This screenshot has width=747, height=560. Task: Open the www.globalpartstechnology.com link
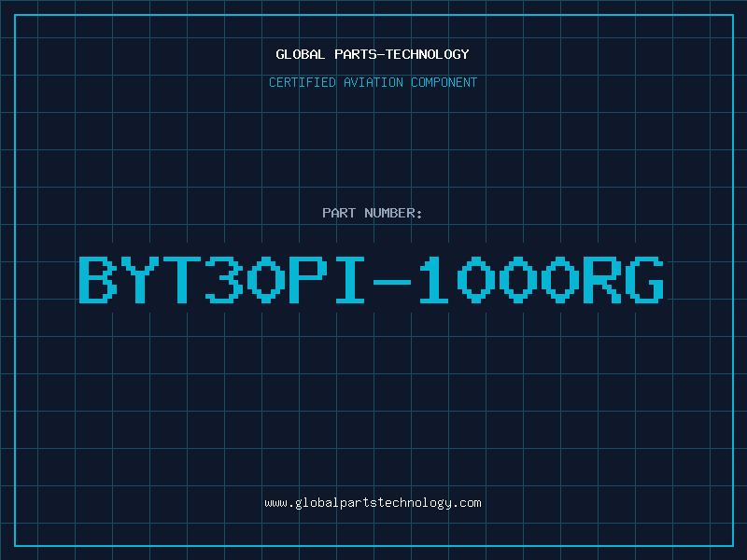pos(373,503)
